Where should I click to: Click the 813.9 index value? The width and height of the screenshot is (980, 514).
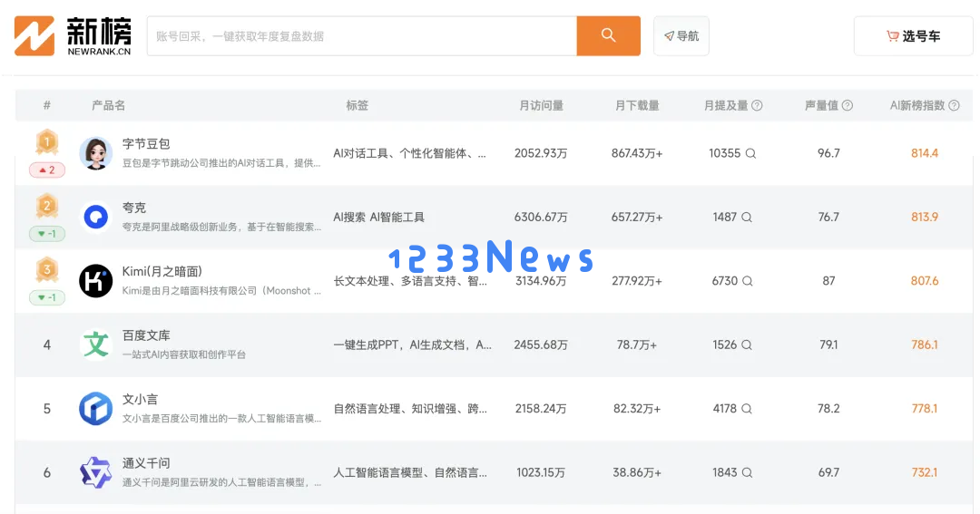pyautogui.click(x=925, y=218)
